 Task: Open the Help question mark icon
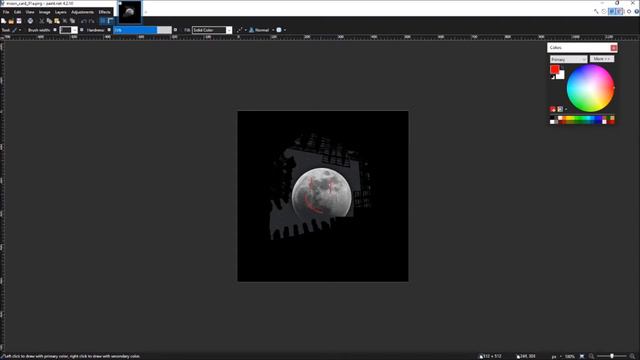pos(637,11)
